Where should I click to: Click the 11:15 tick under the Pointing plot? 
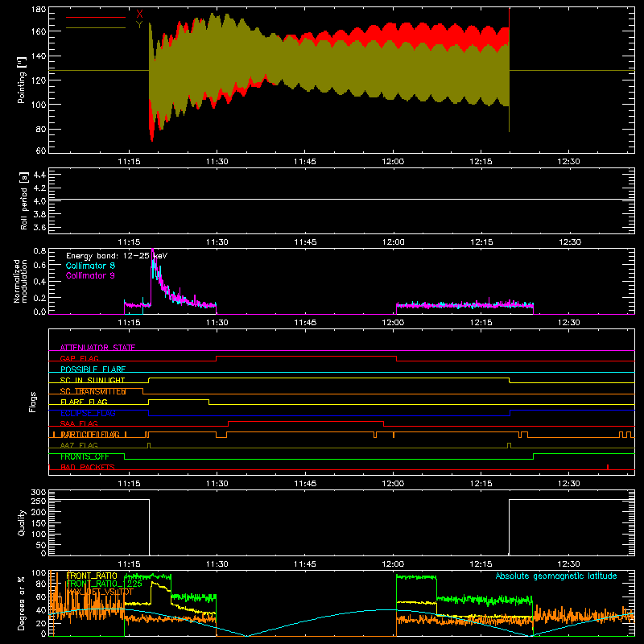129,162
